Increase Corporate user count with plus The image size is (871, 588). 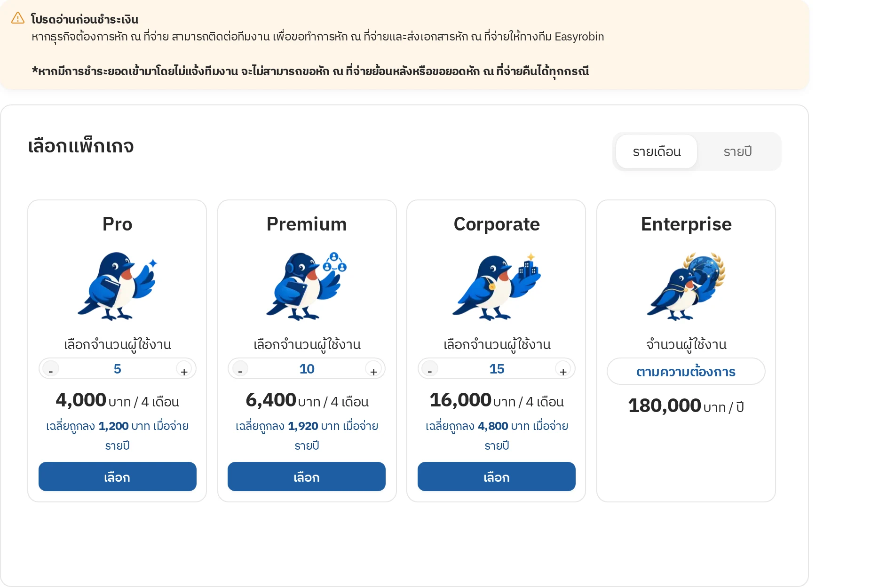coord(563,369)
